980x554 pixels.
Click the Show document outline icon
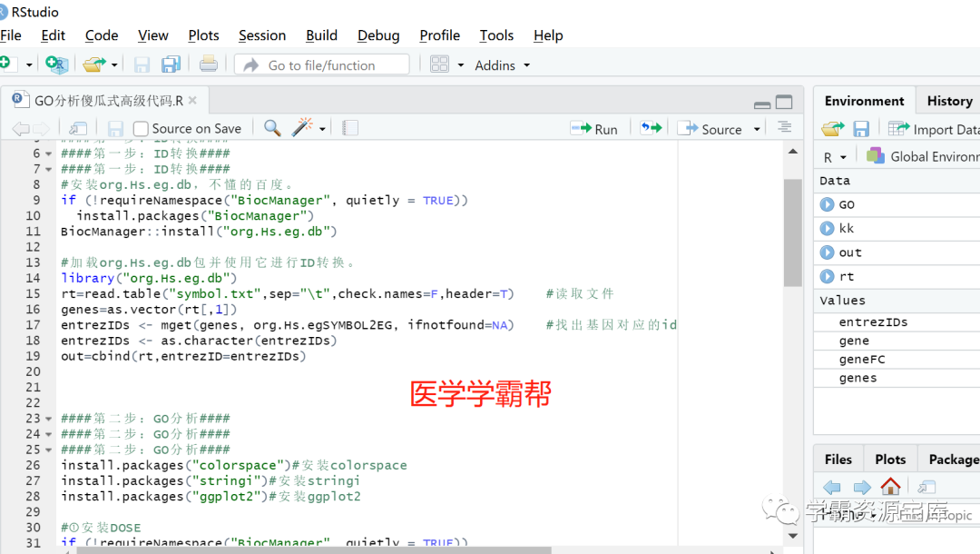pos(784,127)
